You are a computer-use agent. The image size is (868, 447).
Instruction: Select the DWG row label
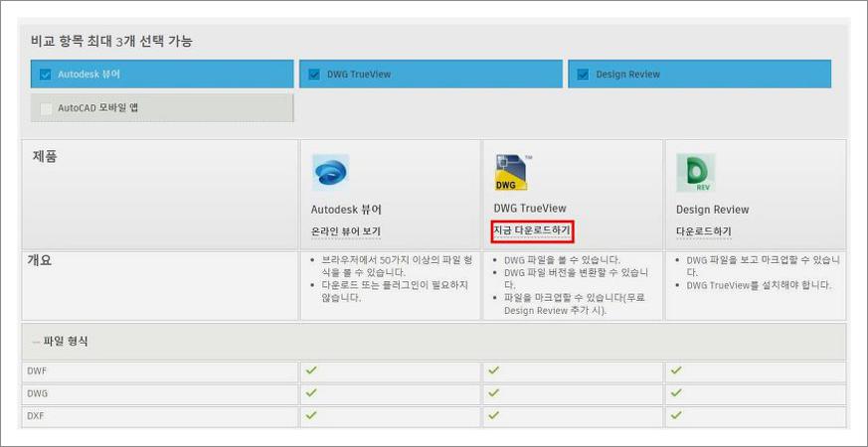[37, 393]
